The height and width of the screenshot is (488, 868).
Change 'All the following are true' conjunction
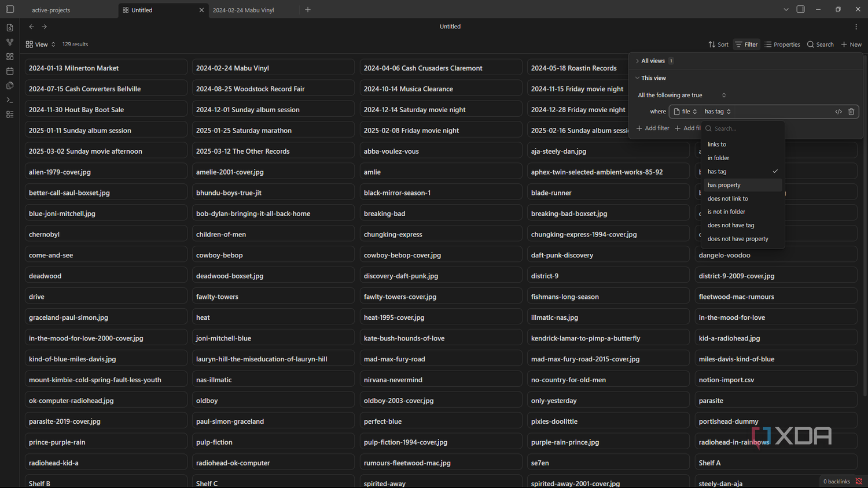tap(682, 95)
